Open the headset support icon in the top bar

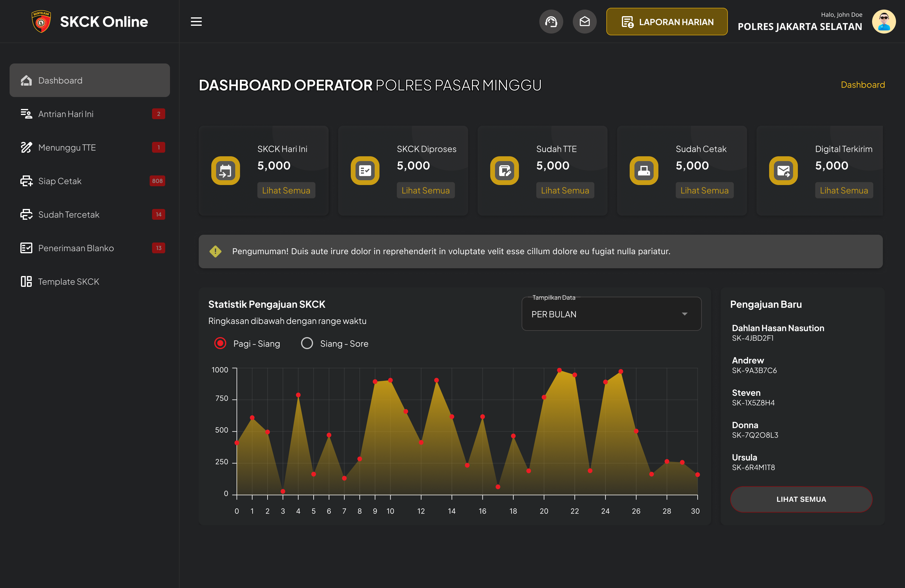pos(551,21)
